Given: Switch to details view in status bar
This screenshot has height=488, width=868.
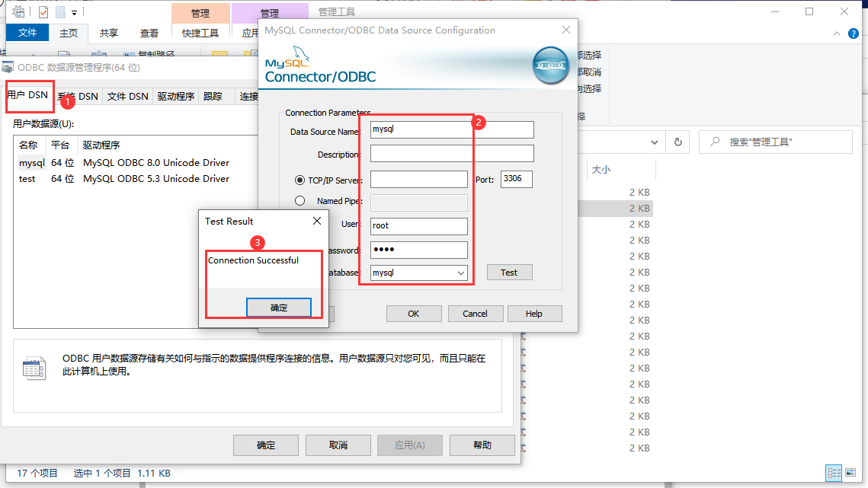Looking at the screenshot, I should pos(834,473).
